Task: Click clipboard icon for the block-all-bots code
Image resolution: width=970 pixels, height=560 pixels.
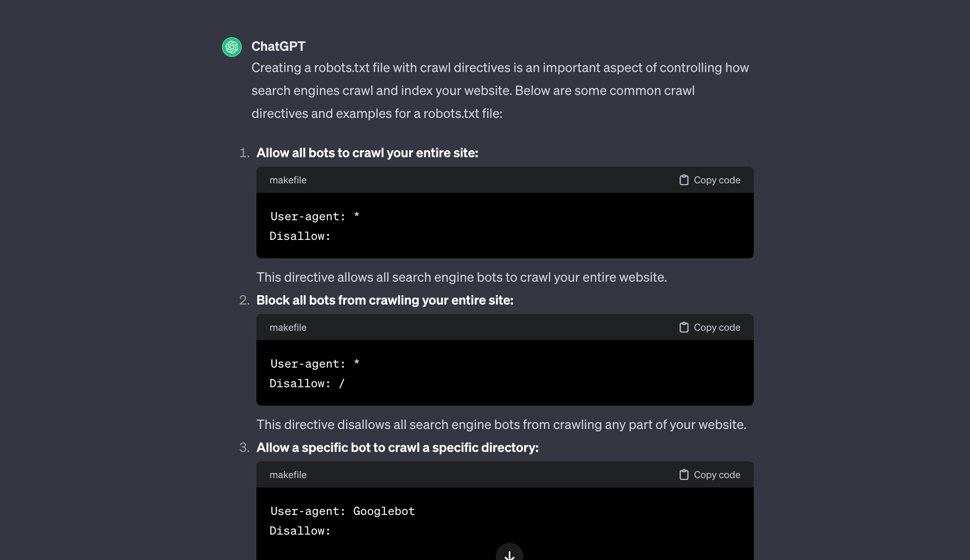Action: (684, 327)
